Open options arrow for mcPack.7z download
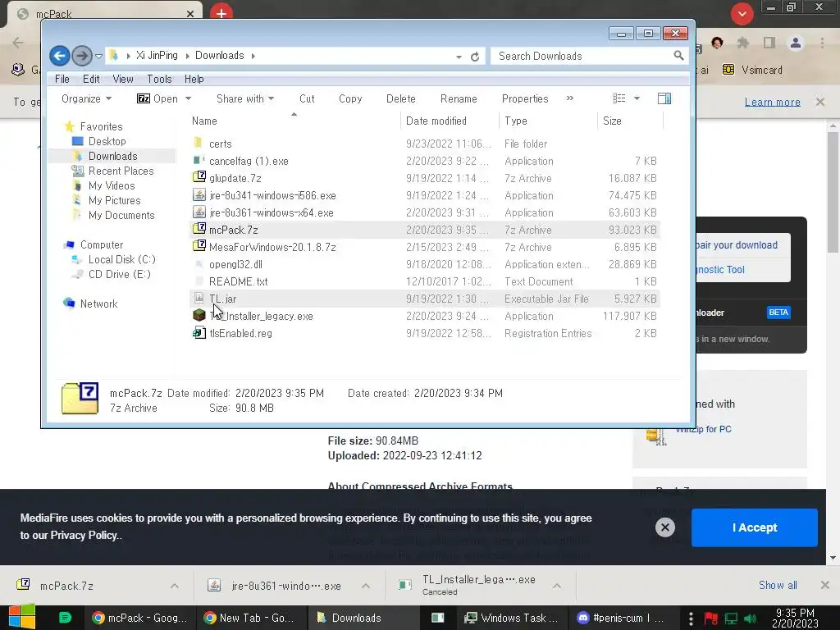The image size is (840, 630). click(175, 586)
